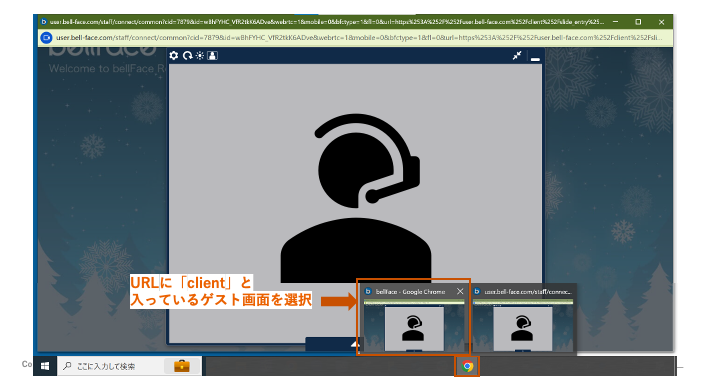Click the briefcase icon in the search box
This screenshot has height=385, width=710.
pos(182,366)
